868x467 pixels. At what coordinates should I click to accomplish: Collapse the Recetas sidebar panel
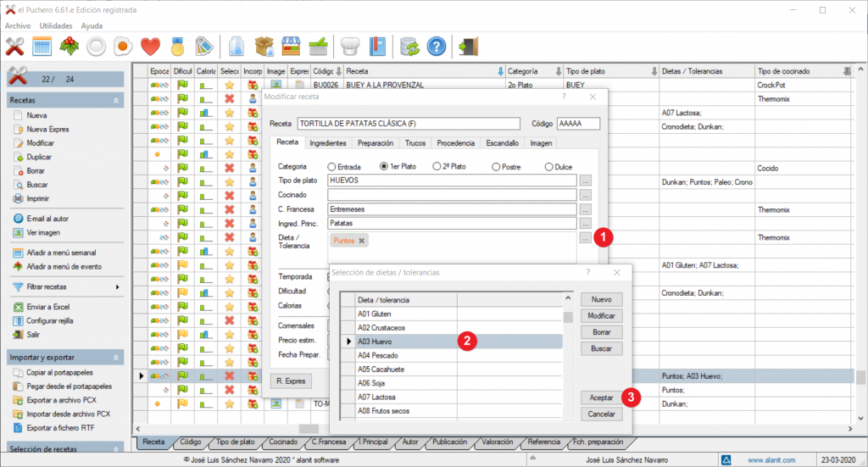[x=116, y=100]
